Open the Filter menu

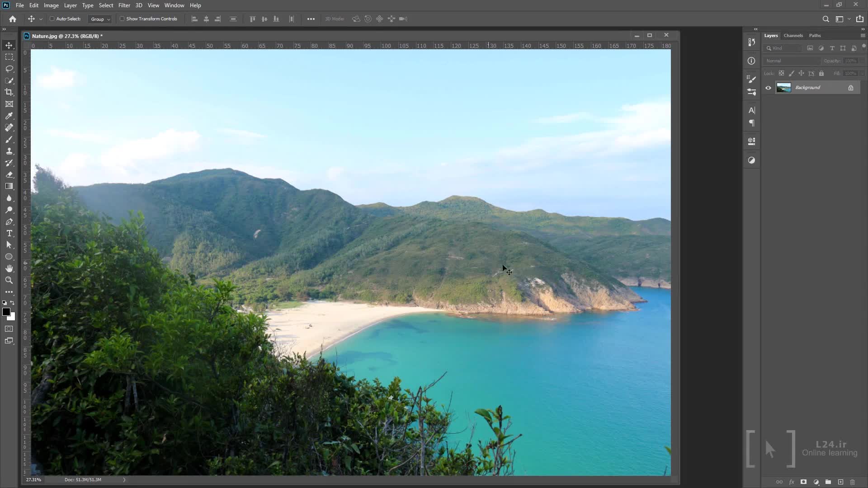(x=124, y=5)
